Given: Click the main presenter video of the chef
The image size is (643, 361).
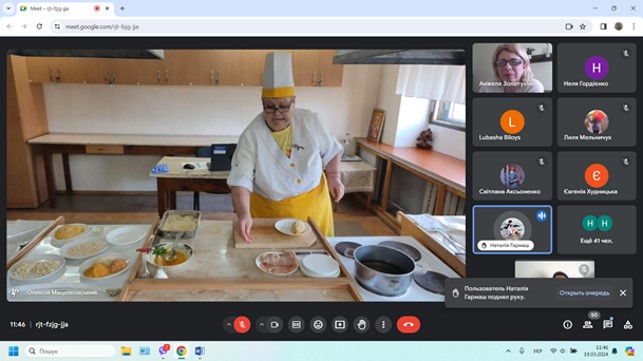Looking at the screenshot, I should 236,176.
